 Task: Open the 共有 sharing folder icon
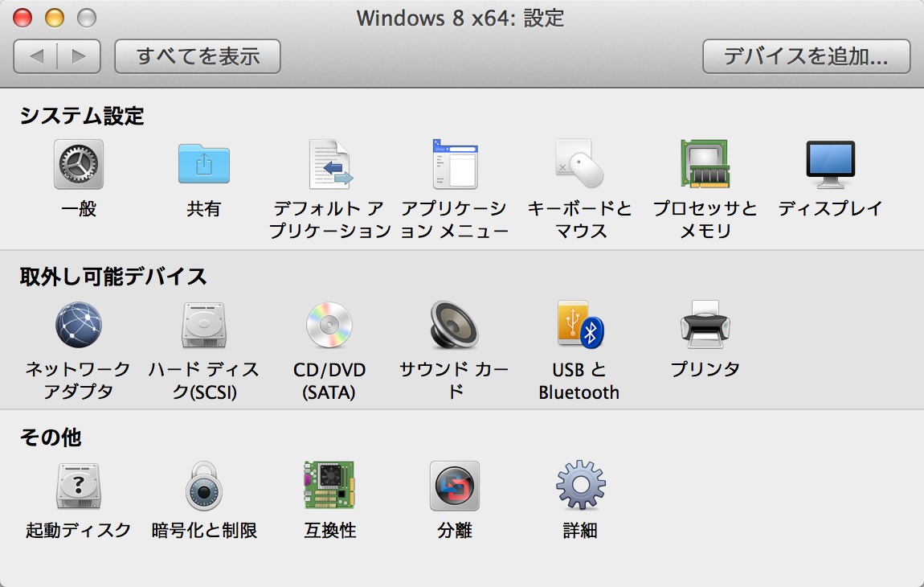tap(204, 163)
